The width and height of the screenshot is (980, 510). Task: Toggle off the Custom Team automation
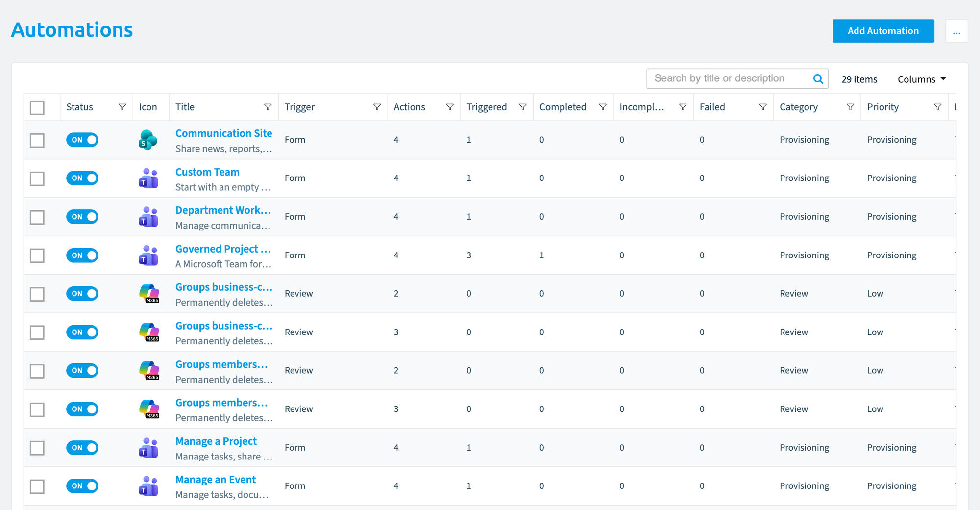82,178
